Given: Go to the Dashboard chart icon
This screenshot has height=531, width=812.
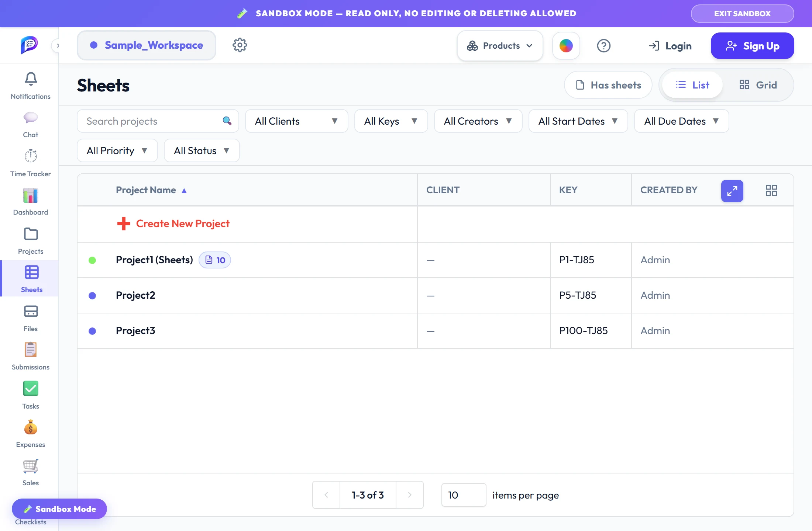Looking at the screenshot, I should click(x=31, y=195).
